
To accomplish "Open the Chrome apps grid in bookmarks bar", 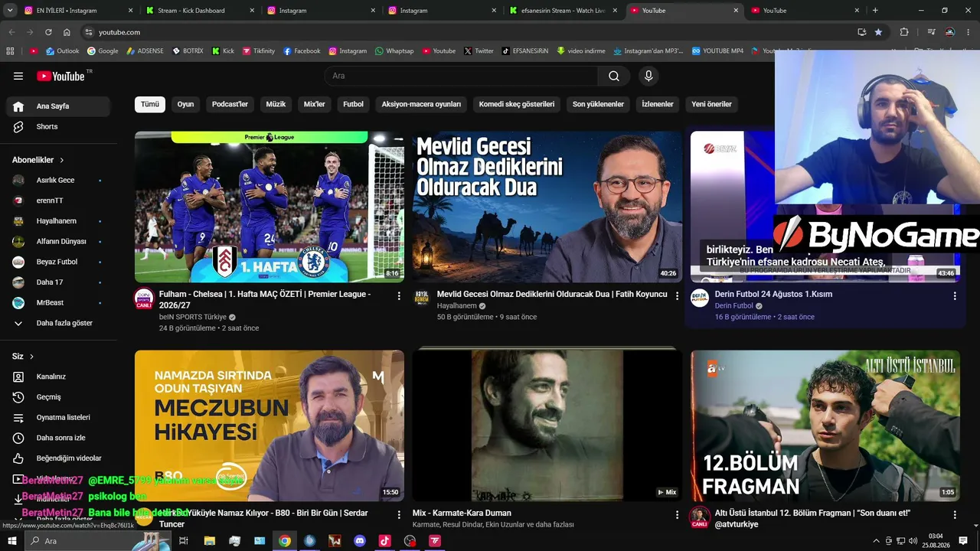I will click(x=10, y=51).
